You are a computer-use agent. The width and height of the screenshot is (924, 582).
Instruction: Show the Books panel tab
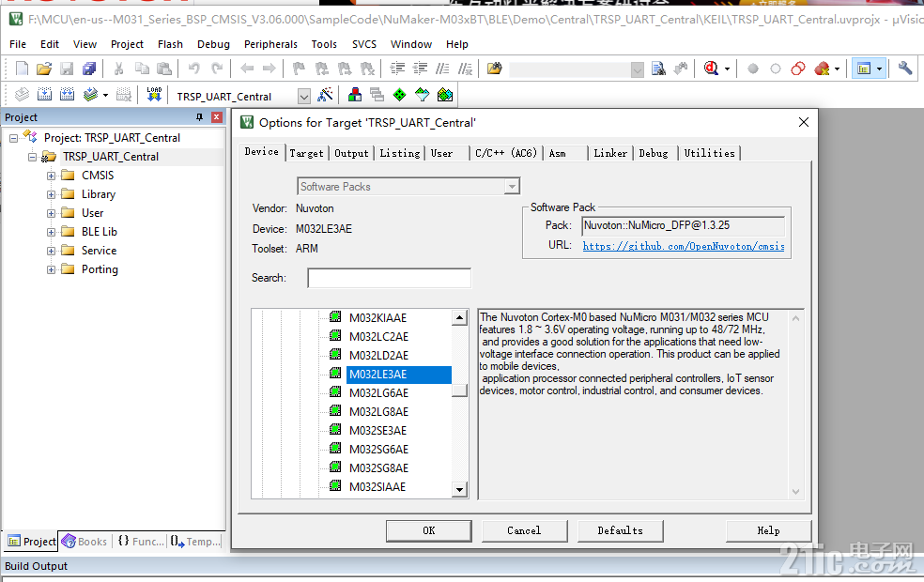(85, 542)
